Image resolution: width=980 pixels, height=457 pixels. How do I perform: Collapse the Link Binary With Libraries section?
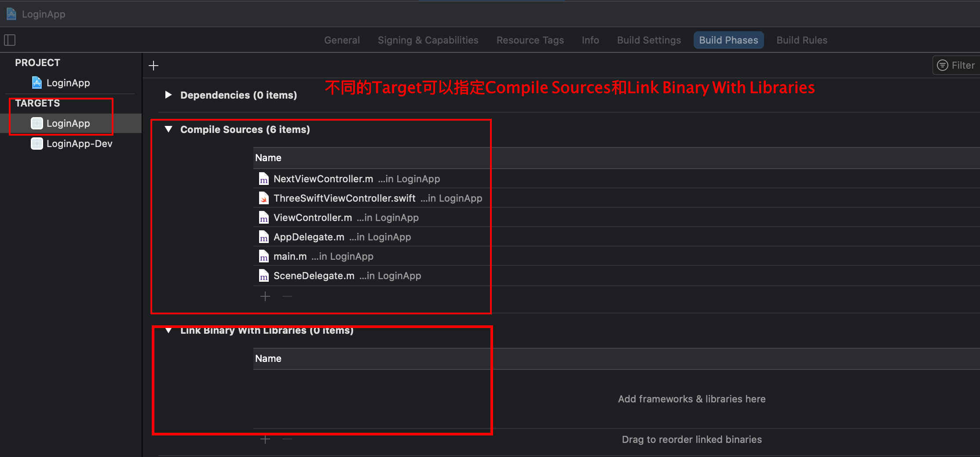[168, 330]
